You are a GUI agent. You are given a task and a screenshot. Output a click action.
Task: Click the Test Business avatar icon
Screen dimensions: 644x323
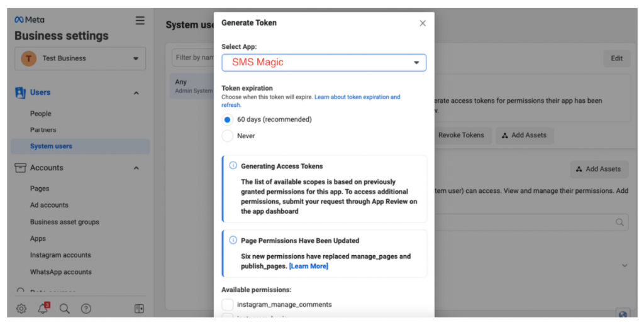(x=29, y=58)
